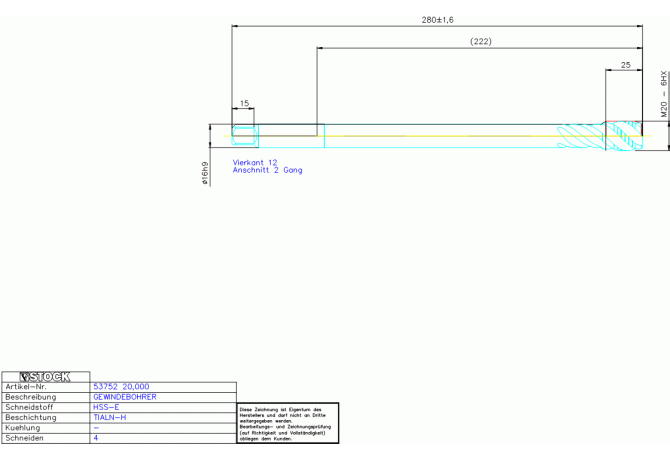Click the shank diameter label ø16h9
Screen dimensions: 670x460
pos(205,173)
